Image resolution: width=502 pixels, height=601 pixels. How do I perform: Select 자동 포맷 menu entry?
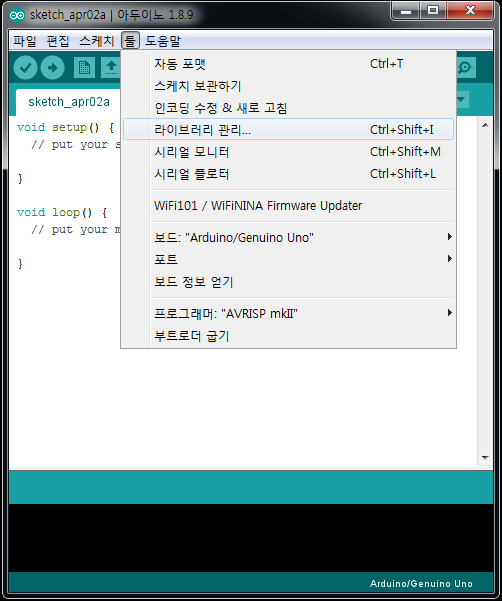pos(288,64)
